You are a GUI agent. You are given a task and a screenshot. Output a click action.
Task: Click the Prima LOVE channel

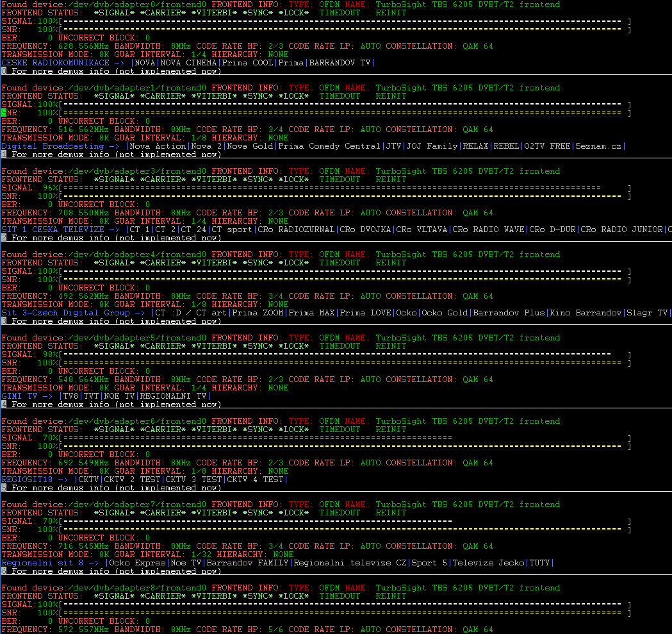365,313
